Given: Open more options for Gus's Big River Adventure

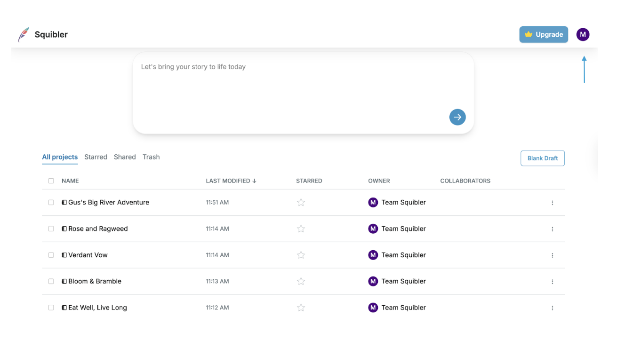Looking at the screenshot, I should pyautogui.click(x=552, y=203).
